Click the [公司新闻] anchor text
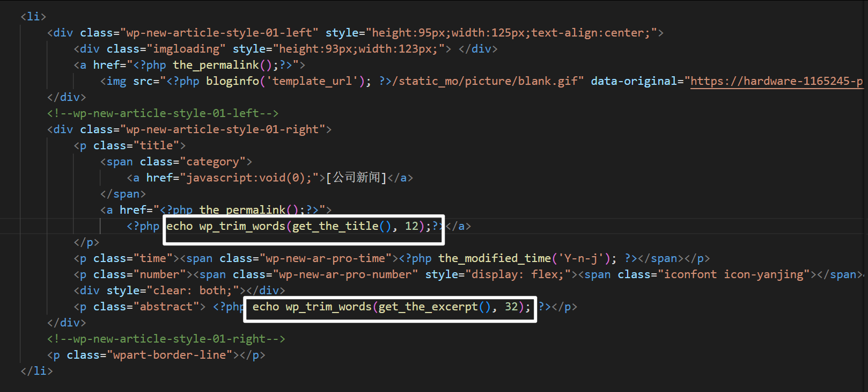Screen dimensions: 868x392 tap(356, 178)
